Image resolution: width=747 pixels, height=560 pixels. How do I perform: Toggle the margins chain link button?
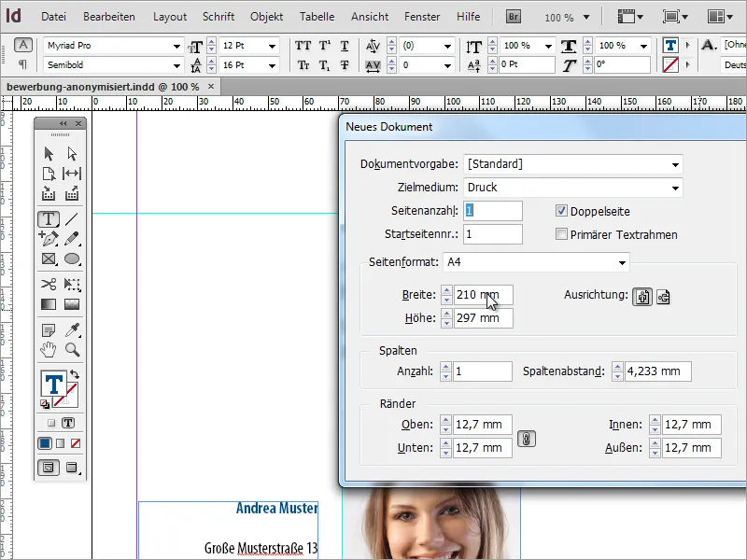526,439
